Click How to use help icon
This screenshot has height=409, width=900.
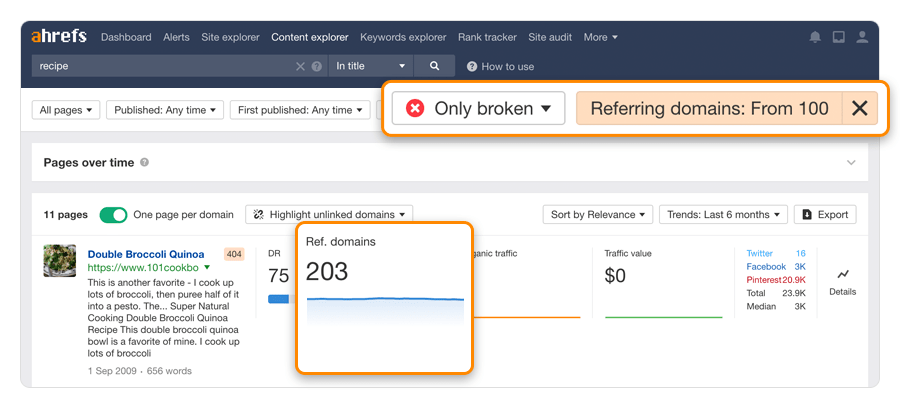(472, 67)
